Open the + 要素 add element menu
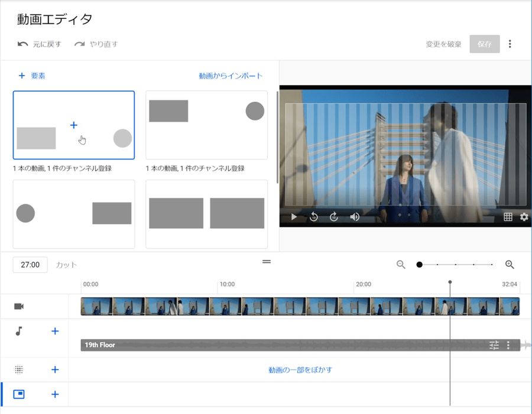 coord(32,76)
